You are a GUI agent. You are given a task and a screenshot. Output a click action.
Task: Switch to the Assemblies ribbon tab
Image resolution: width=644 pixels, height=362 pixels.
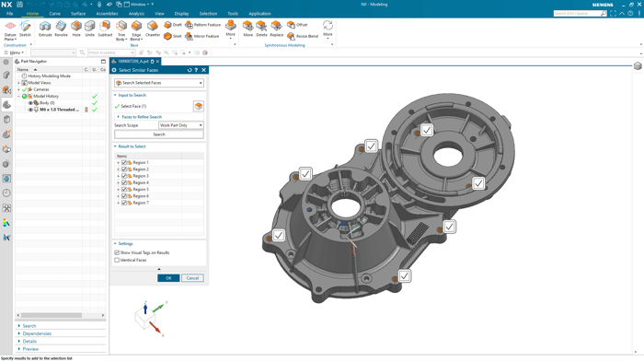pyautogui.click(x=107, y=14)
